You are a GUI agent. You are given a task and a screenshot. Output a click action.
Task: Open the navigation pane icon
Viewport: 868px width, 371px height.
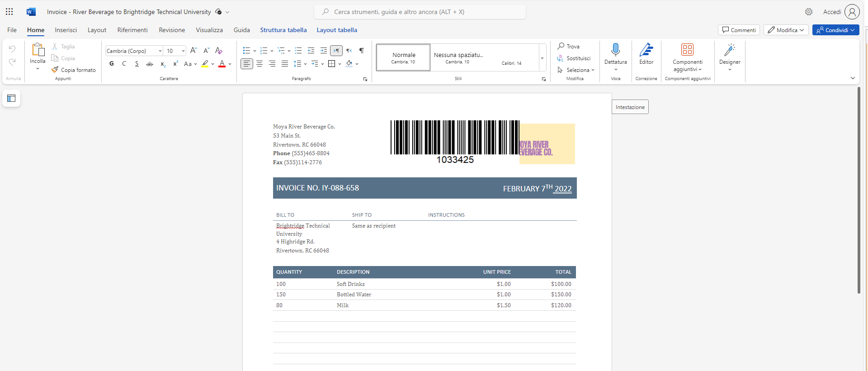(11, 98)
